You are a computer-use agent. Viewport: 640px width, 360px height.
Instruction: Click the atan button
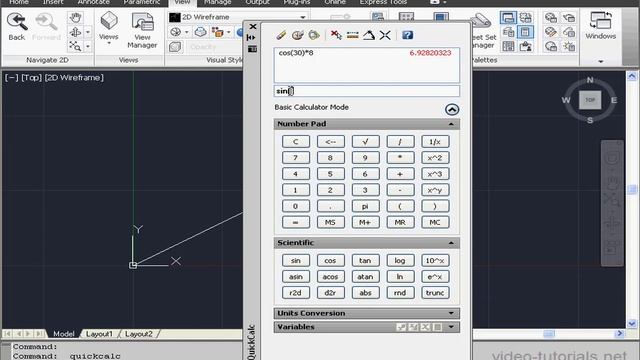[x=365, y=277]
